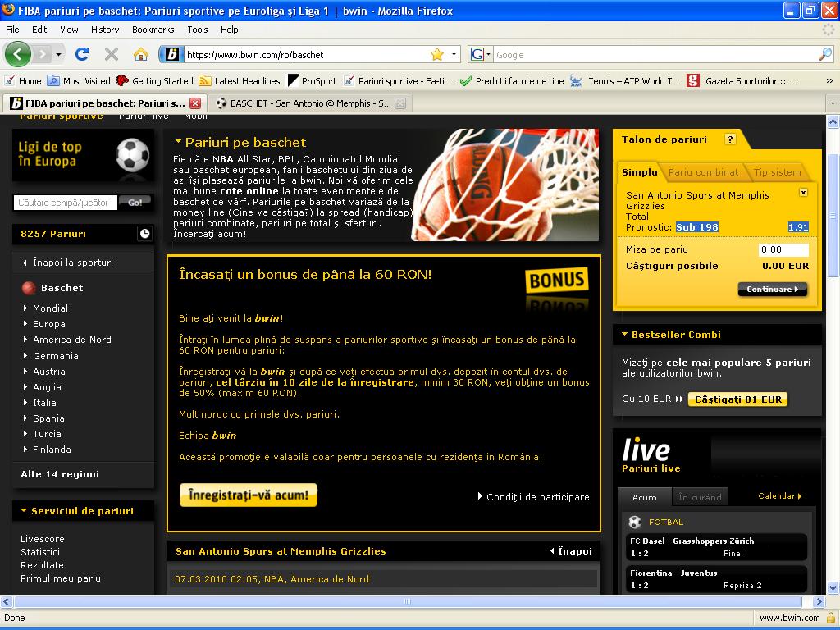Select the Pariu combinat tab
This screenshot has height=630, width=840.
tap(703, 172)
